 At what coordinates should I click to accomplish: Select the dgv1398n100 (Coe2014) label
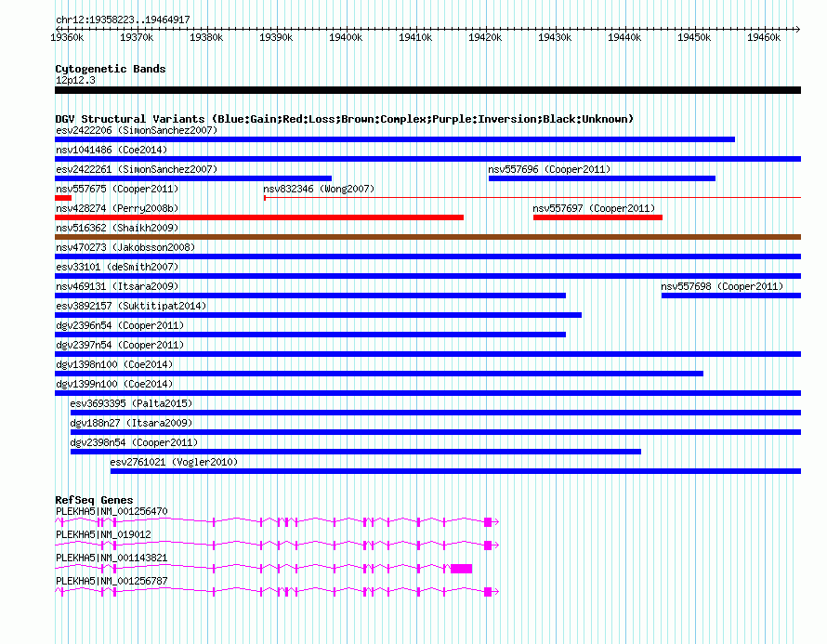tap(114, 364)
